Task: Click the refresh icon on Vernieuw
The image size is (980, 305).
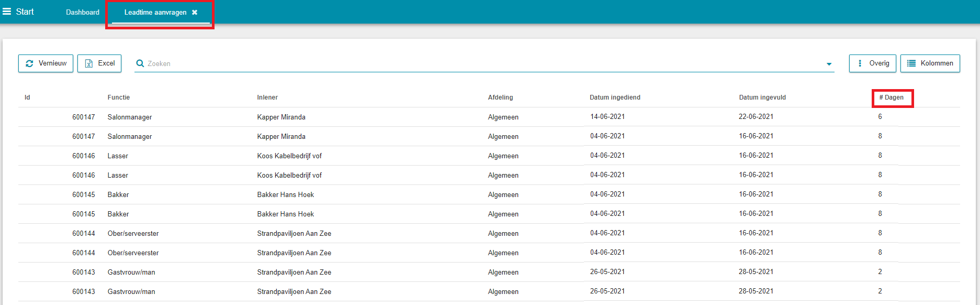Action: click(x=29, y=63)
